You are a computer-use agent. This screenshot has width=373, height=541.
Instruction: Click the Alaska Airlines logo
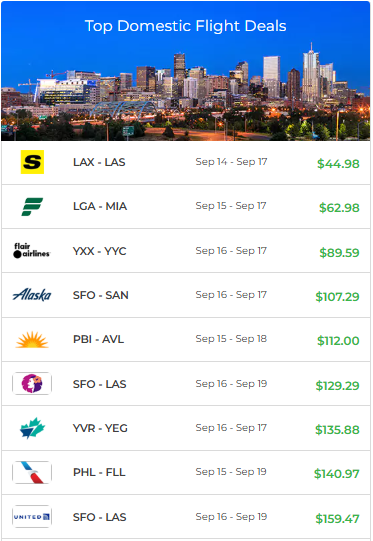tap(32, 295)
